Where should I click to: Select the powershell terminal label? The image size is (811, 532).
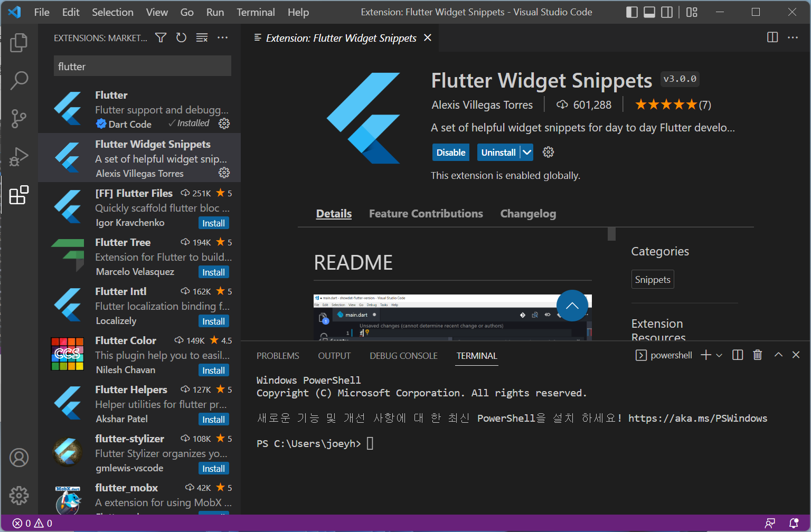tap(671, 355)
